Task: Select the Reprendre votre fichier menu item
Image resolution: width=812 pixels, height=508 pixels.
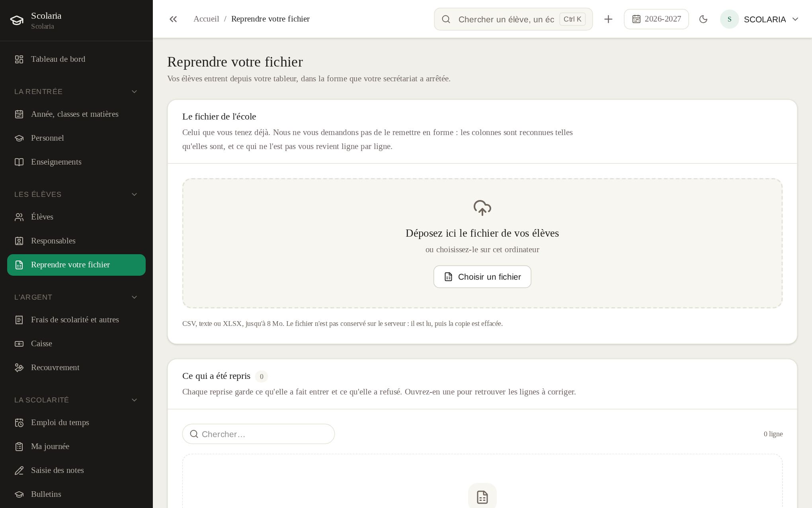Action: click(x=76, y=265)
